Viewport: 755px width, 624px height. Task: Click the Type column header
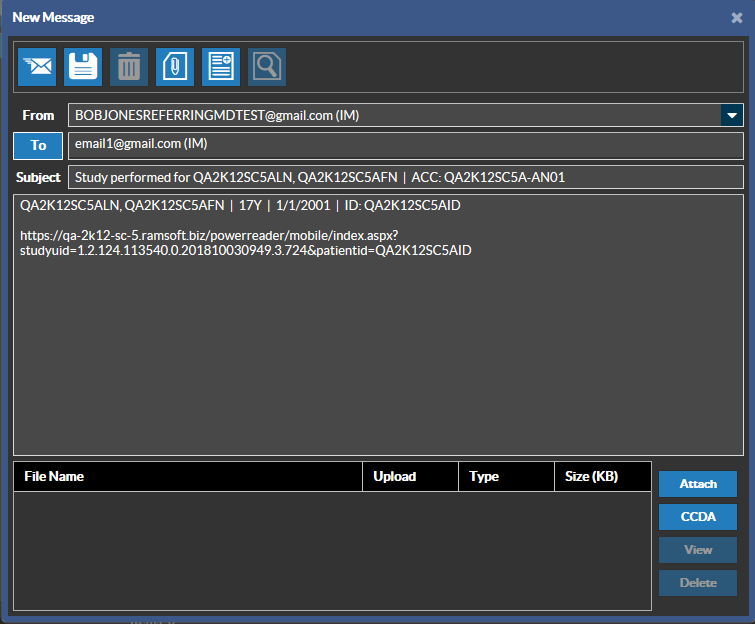(x=505, y=477)
